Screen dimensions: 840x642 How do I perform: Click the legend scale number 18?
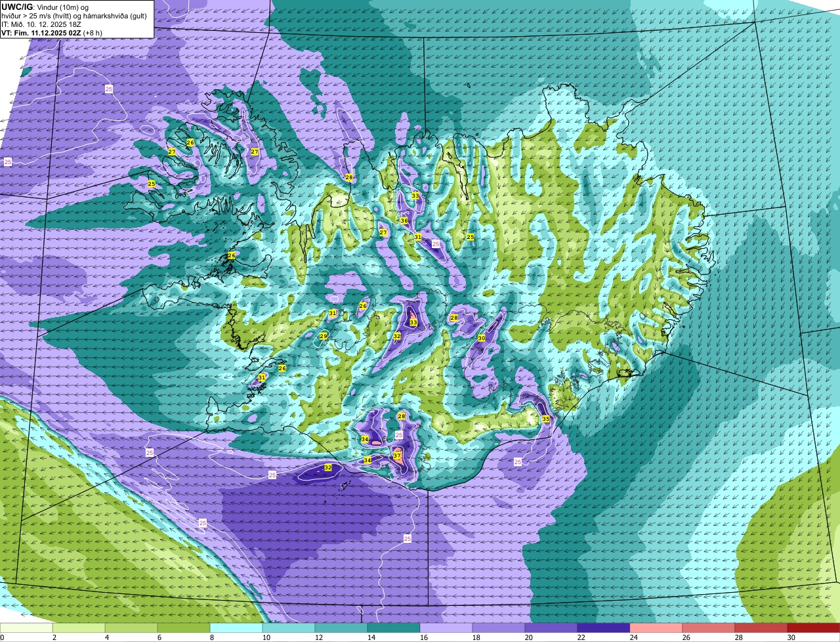475,637
